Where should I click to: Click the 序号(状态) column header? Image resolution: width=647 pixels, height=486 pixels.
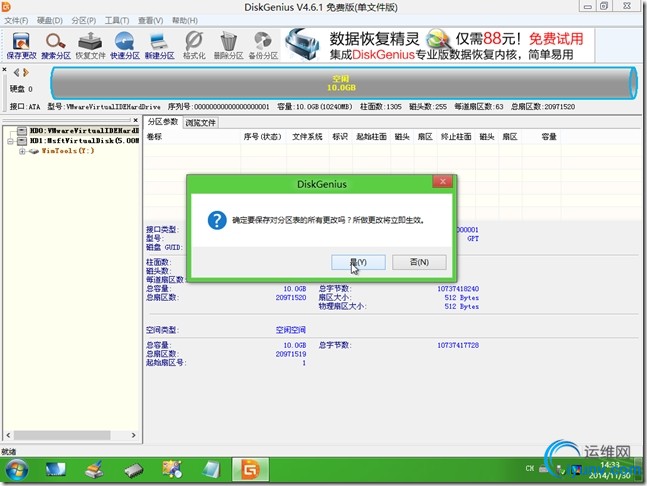[x=262, y=137]
